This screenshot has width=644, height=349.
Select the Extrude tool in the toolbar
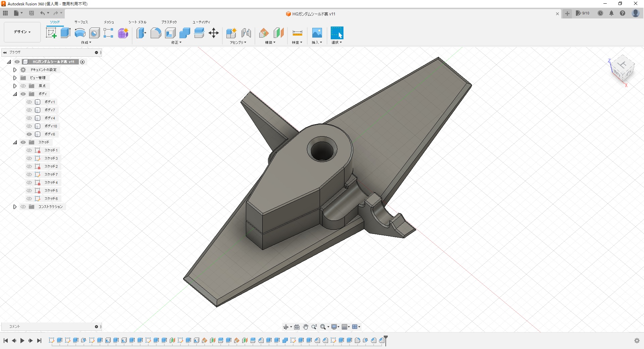pos(65,33)
